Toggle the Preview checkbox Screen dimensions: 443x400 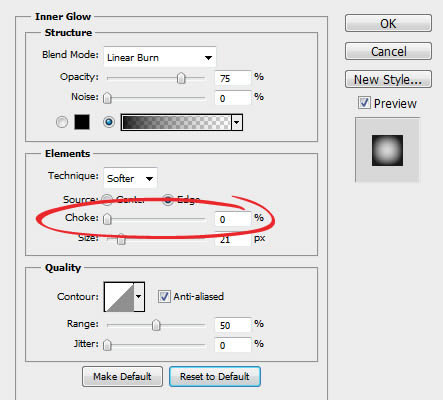pyautogui.click(x=364, y=103)
